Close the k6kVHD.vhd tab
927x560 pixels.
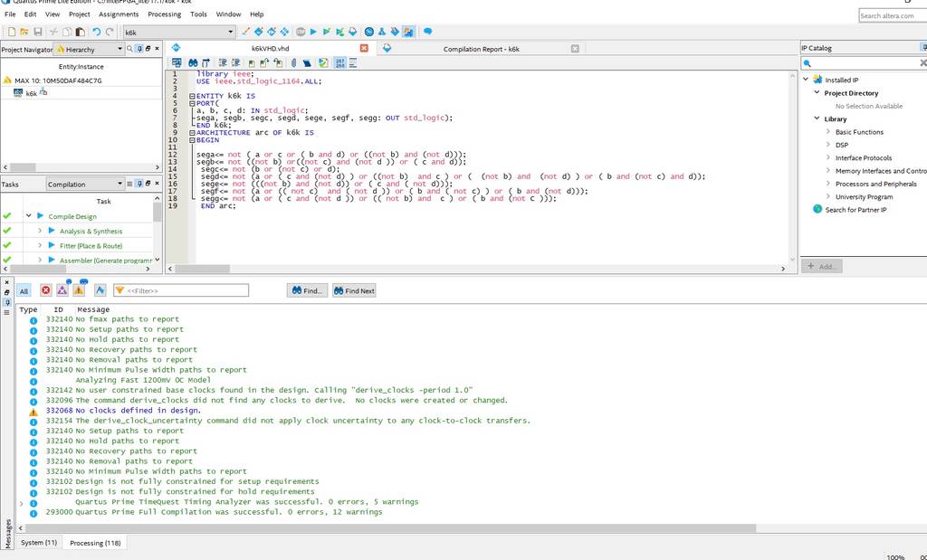point(364,49)
